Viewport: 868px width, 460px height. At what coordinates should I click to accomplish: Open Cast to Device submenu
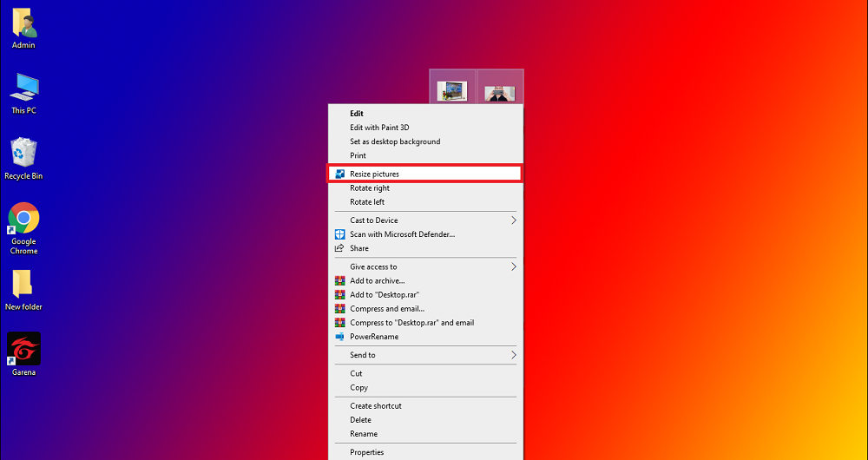(x=425, y=220)
